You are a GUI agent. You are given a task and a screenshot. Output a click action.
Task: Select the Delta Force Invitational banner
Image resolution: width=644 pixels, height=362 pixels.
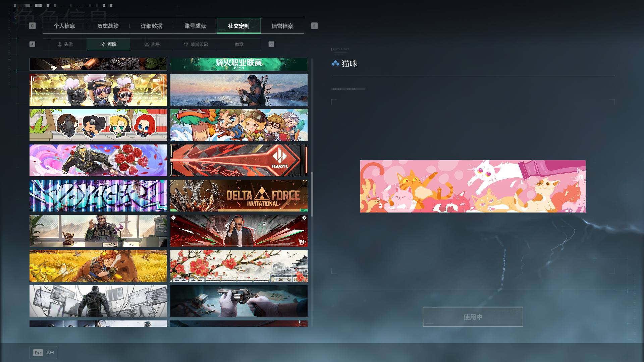pos(239,195)
